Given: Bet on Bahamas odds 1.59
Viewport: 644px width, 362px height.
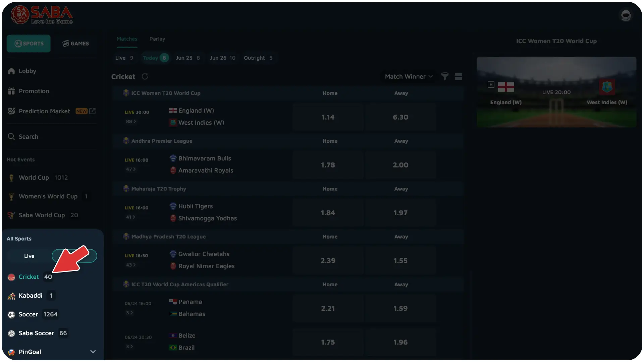Looking at the screenshot, I should pyautogui.click(x=400, y=309).
